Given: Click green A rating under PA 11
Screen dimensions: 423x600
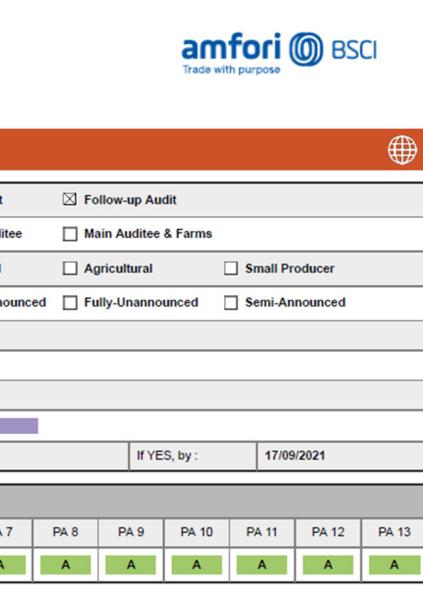Looking at the screenshot, I should coord(262,564).
